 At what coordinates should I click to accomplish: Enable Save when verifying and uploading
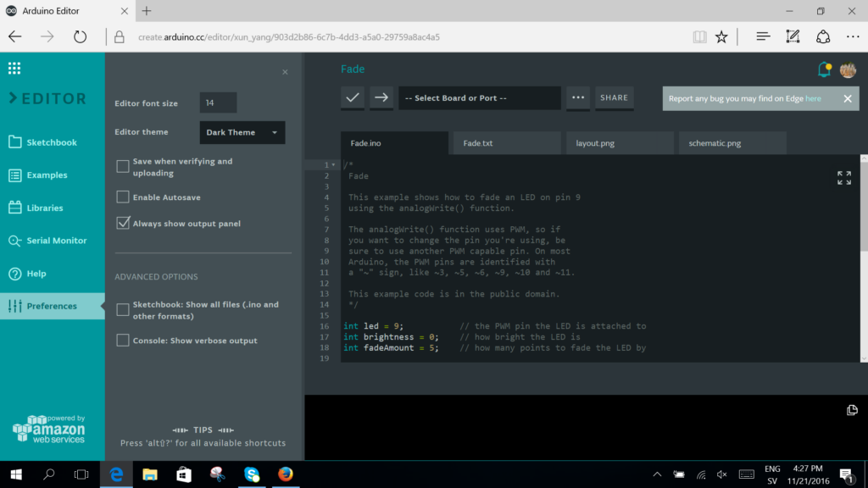click(x=122, y=166)
